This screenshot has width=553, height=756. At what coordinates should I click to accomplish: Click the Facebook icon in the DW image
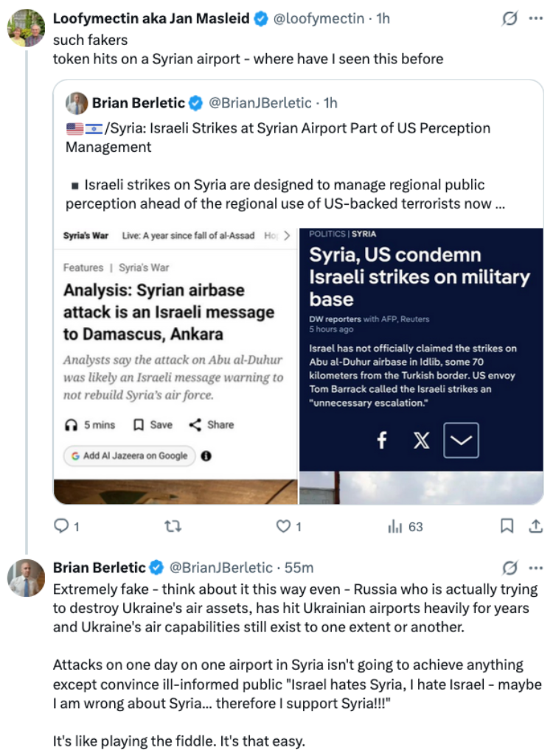(382, 440)
